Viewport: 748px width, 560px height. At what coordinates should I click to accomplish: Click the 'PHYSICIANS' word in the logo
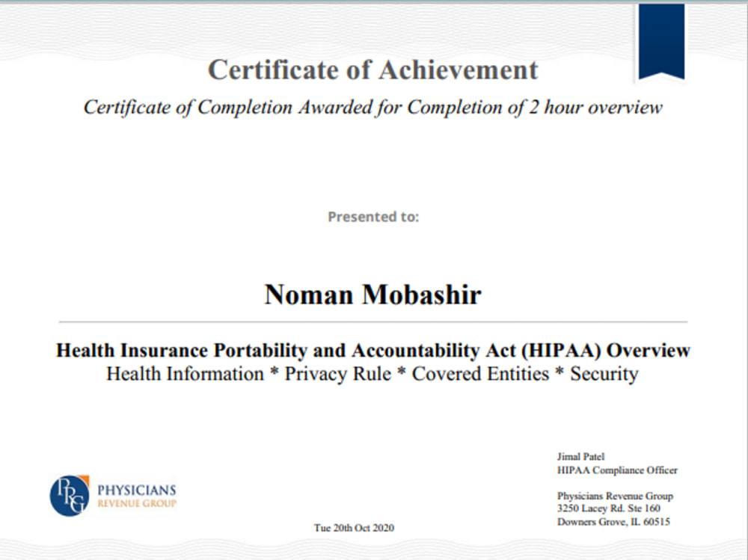pos(136,490)
